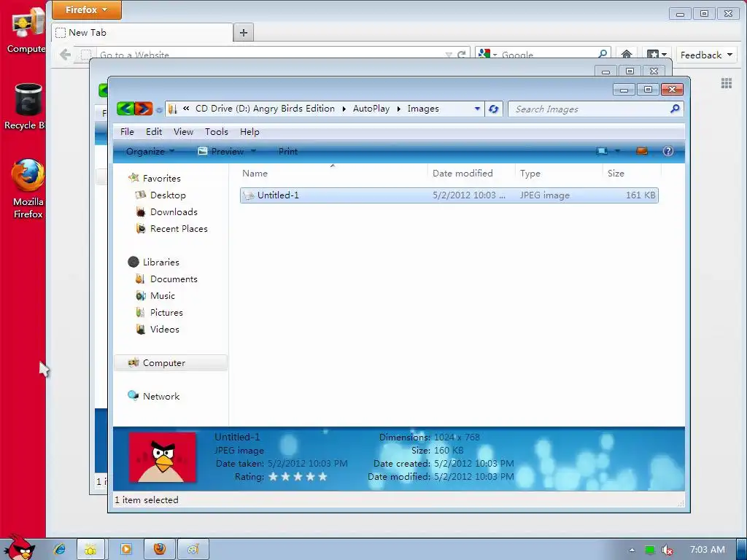The width and height of the screenshot is (747, 560).
Task: Click the Angry Birds thumbnail in details pane
Action: pos(163,457)
